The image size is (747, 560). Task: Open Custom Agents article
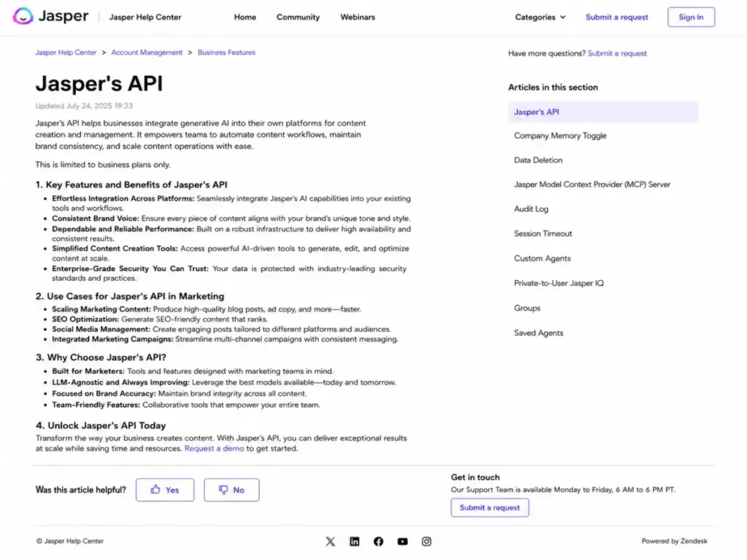[542, 259]
